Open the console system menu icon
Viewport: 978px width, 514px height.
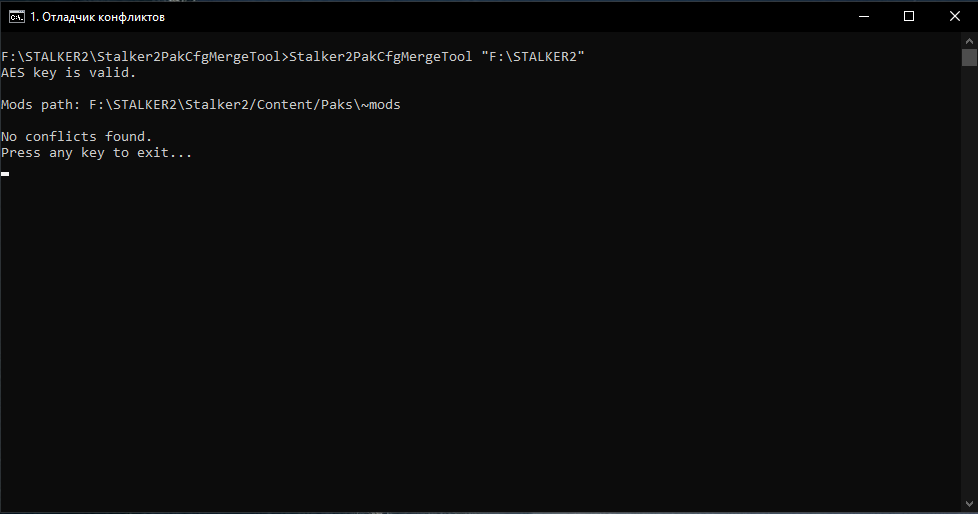coord(16,17)
